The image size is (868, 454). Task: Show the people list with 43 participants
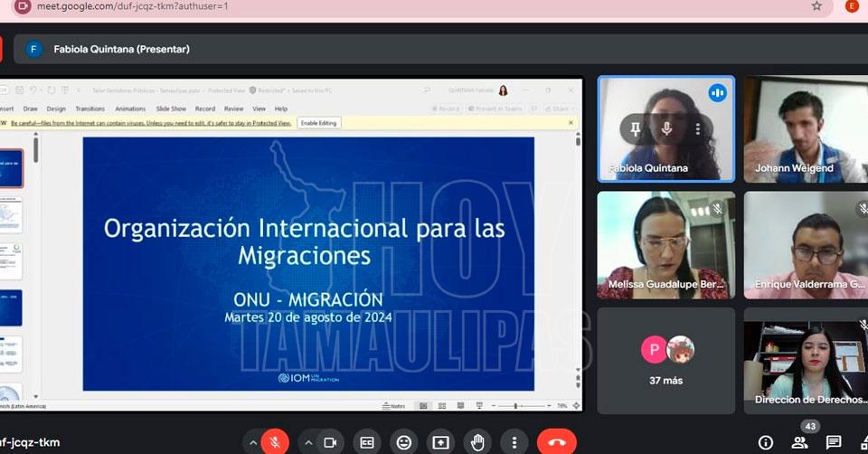point(800,442)
